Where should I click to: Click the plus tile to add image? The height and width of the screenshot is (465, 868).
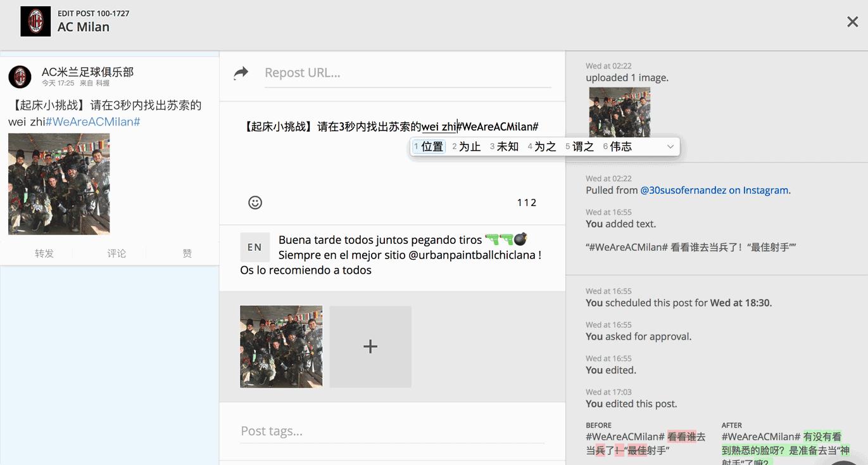370,347
